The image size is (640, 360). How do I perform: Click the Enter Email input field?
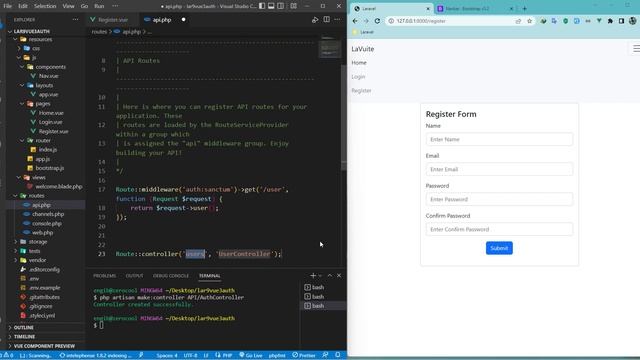pyautogui.click(x=499, y=169)
